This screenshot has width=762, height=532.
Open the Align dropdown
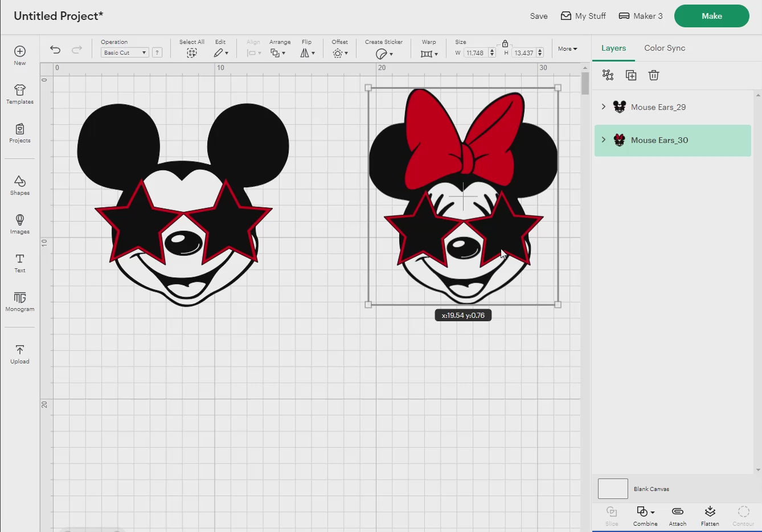pyautogui.click(x=254, y=53)
